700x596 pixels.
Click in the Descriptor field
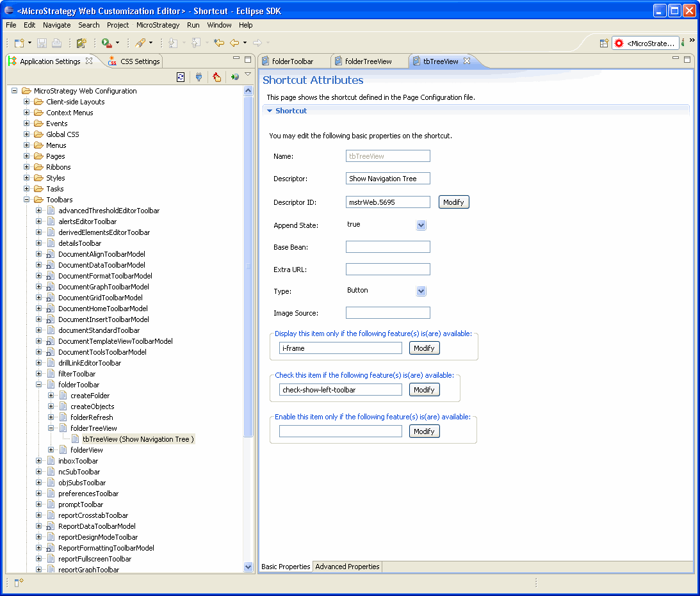(x=388, y=179)
